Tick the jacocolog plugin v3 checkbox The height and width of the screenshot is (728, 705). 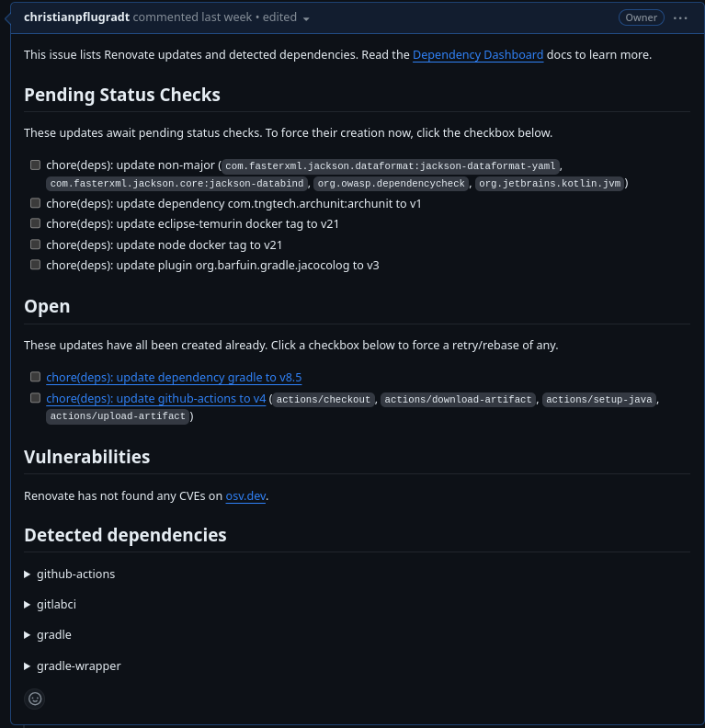(x=35, y=265)
